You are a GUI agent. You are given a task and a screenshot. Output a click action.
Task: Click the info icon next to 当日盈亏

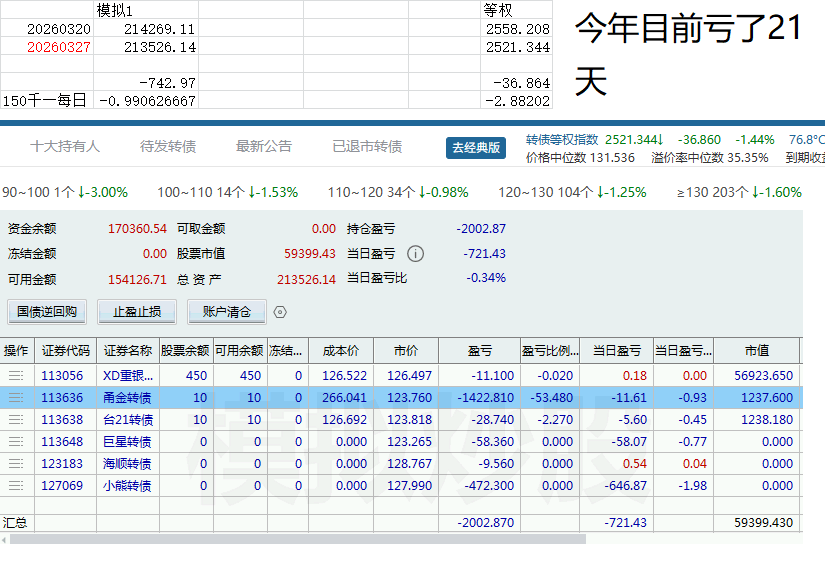(415, 254)
